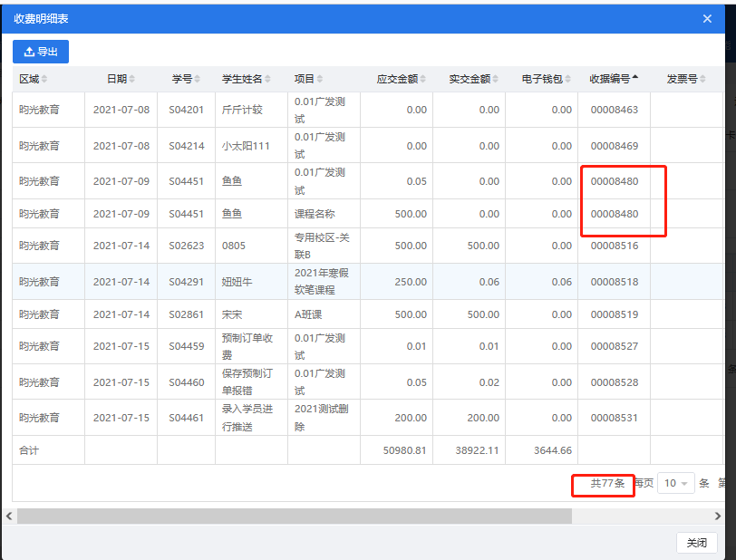The image size is (736, 560).
Task: Click student name 保存预制订单报错
Action: click(x=247, y=382)
